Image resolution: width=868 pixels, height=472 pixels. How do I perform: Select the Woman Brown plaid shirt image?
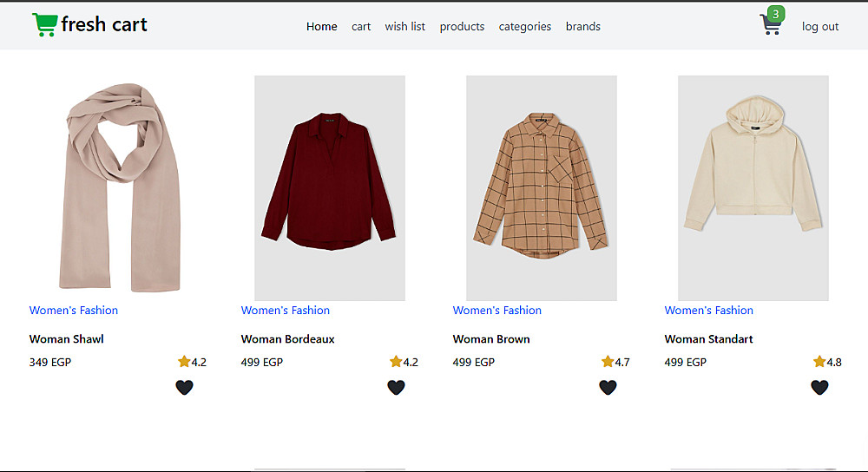542,187
